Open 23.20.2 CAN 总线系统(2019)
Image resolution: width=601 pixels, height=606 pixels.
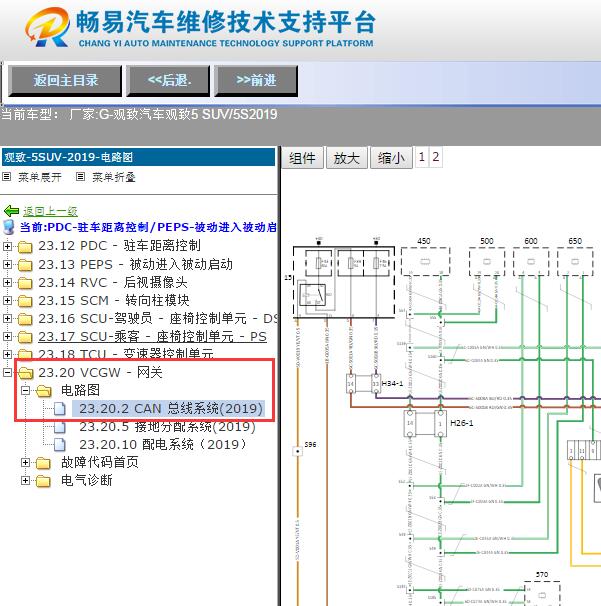coord(169,409)
